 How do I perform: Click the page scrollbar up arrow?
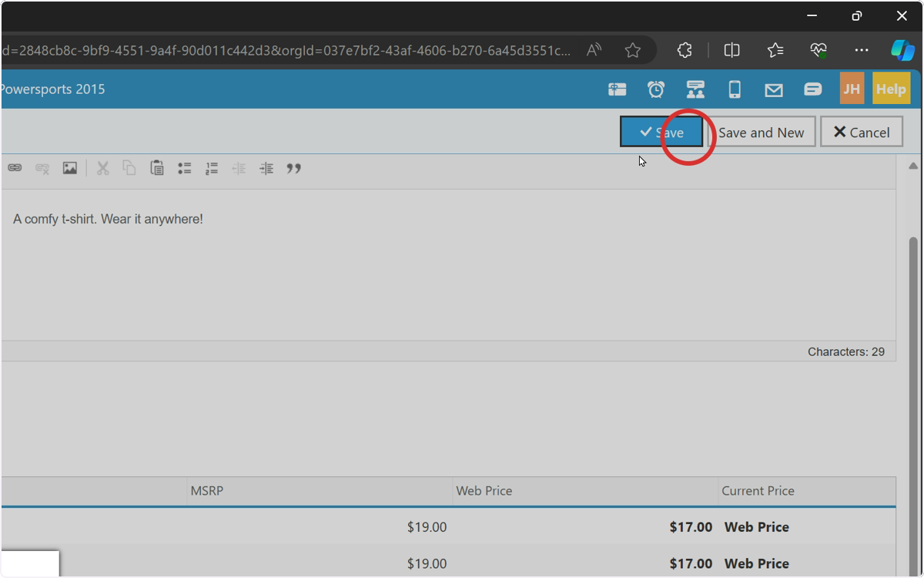pos(913,166)
